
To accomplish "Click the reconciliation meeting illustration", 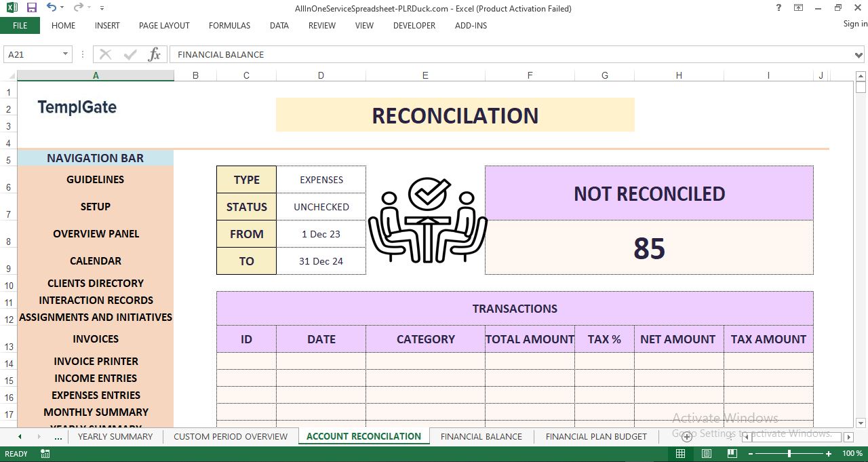I will click(x=427, y=220).
